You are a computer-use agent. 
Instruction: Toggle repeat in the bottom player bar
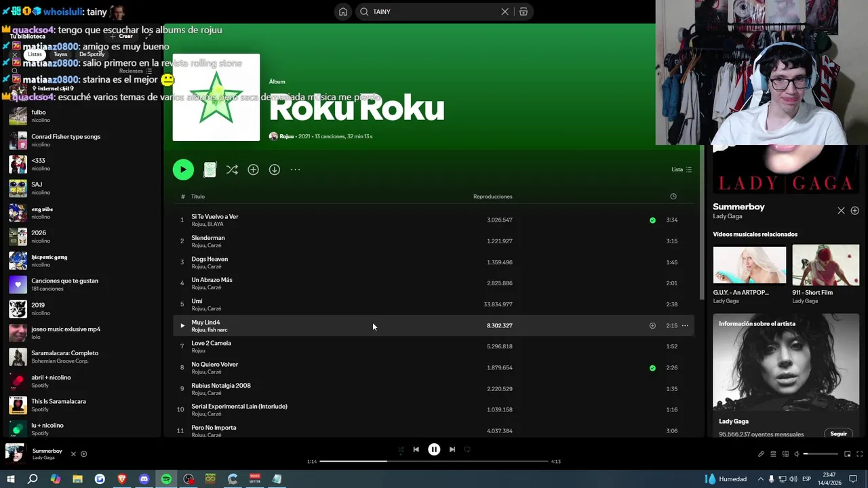coord(467,449)
